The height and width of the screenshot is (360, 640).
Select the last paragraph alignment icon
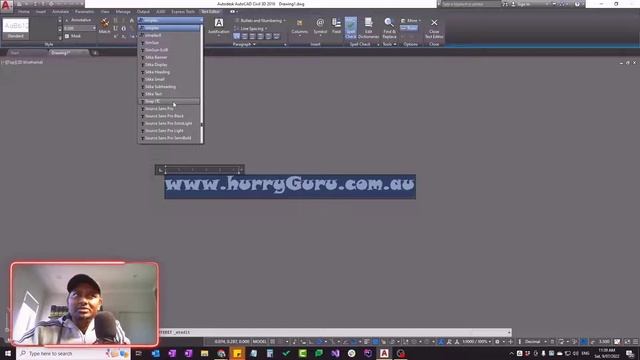click(x=276, y=36)
